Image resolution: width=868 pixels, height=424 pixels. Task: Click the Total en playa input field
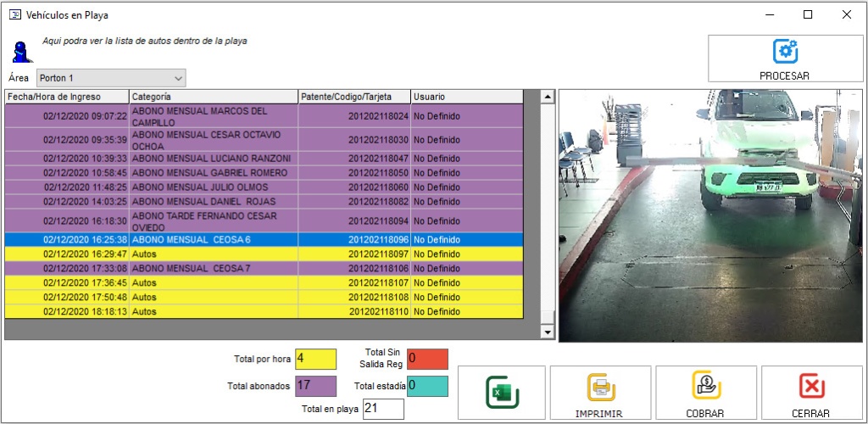[x=383, y=409]
